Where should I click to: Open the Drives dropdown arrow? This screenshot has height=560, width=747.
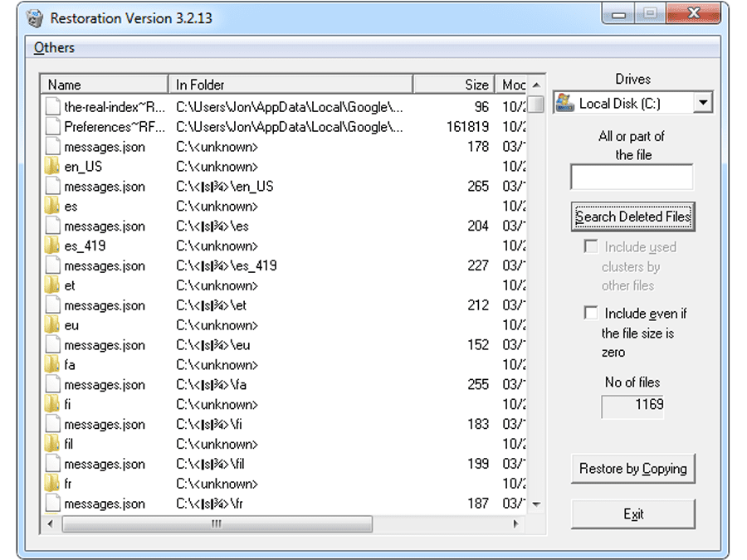coord(703,102)
